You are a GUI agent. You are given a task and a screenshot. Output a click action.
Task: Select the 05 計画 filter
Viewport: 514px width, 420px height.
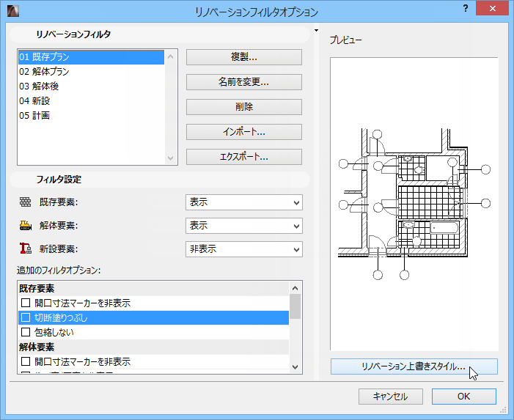(91, 116)
